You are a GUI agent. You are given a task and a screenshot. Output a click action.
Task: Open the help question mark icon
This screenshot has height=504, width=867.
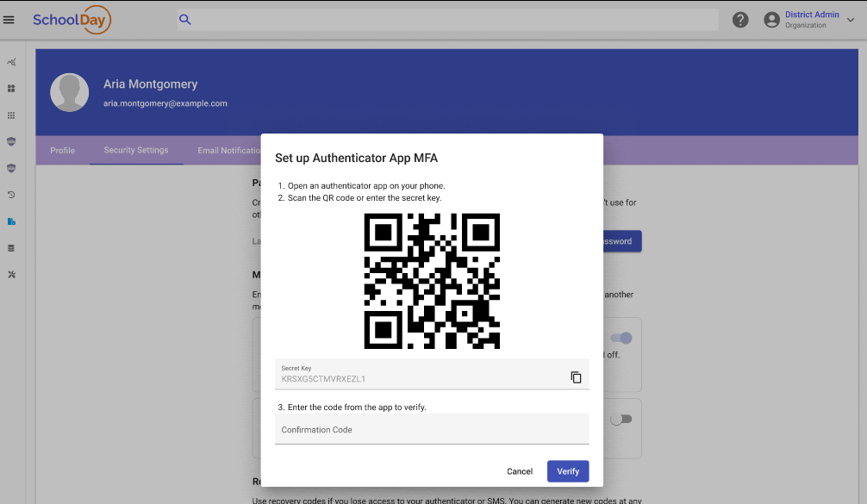(x=740, y=20)
